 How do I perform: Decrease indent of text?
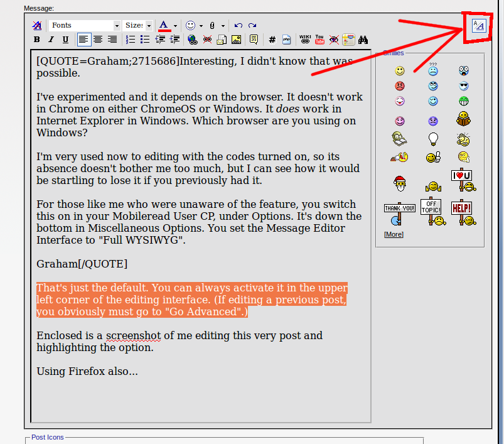click(160, 40)
